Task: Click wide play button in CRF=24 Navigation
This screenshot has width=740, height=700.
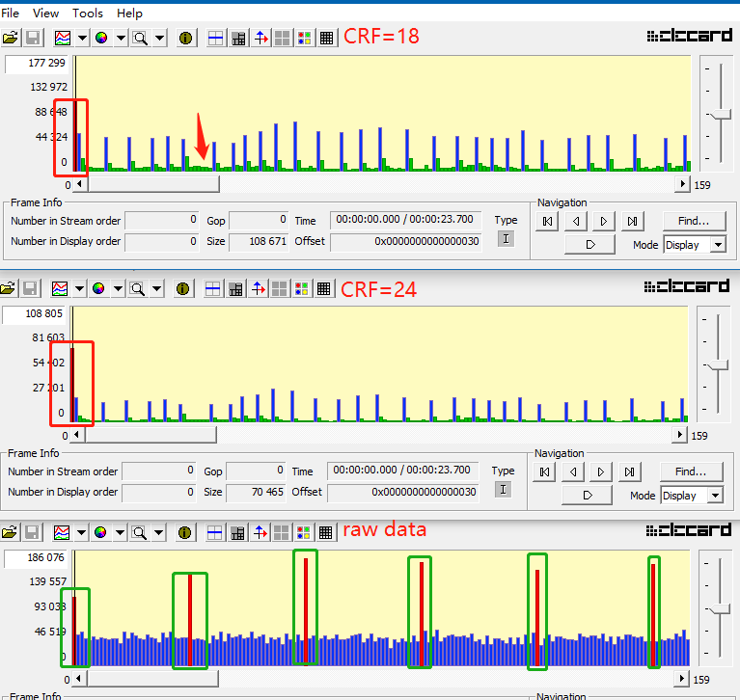Action: (588, 496)
